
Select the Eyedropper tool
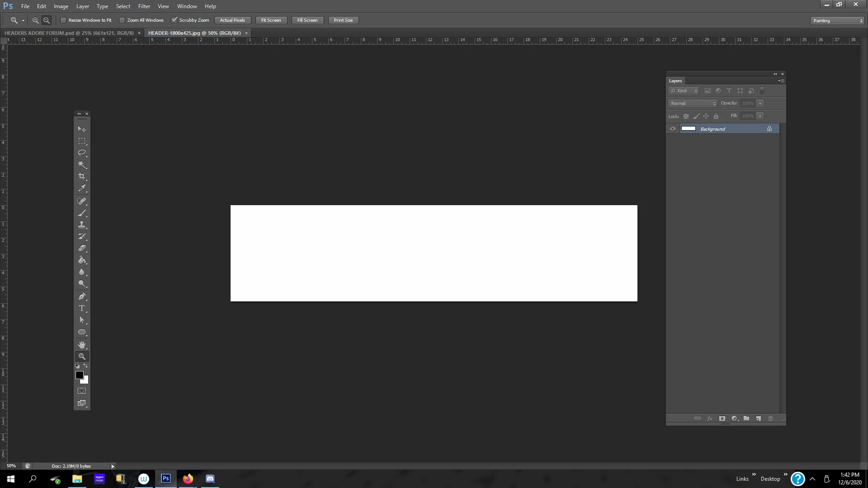point(82,188)
